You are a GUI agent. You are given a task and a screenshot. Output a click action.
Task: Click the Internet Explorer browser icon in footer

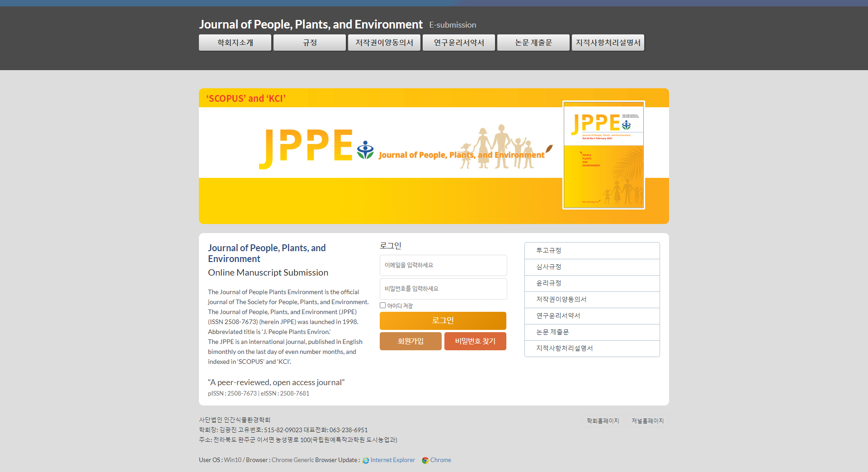[x=365, y=460]
